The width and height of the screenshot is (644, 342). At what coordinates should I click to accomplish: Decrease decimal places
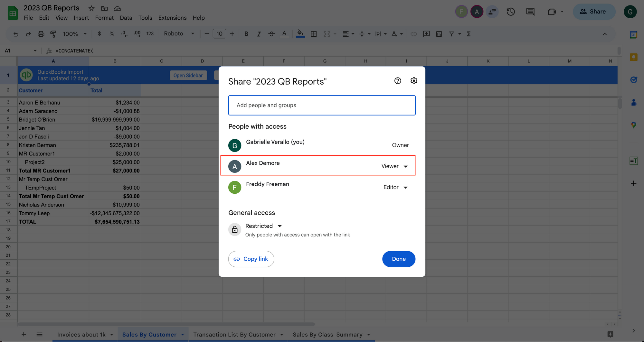[x=124, y=34]
